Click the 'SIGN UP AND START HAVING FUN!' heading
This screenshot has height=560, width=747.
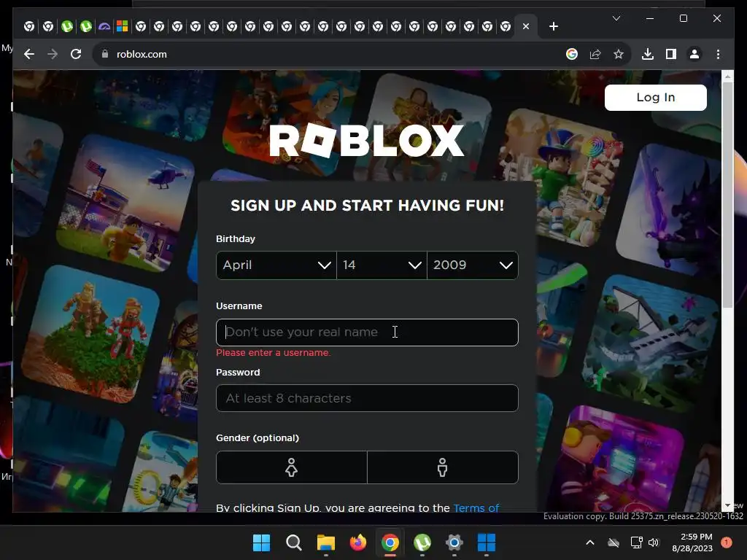tap(367, 205)
